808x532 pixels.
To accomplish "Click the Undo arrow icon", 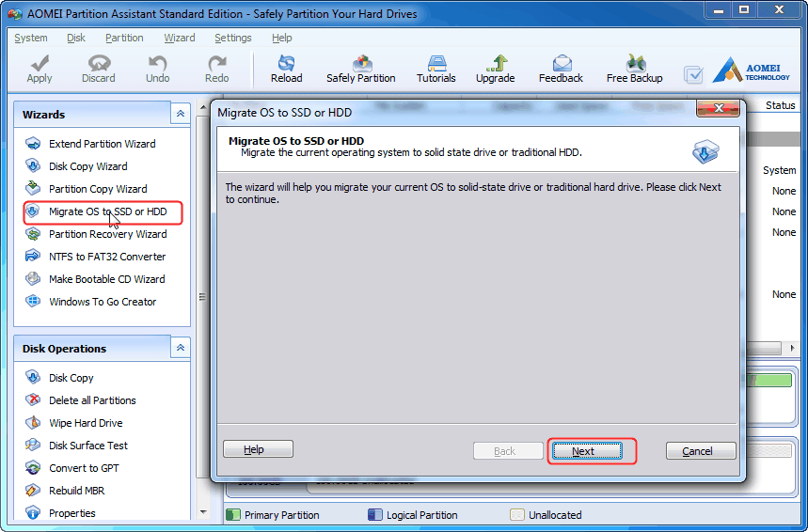I will tap(157, 63).
